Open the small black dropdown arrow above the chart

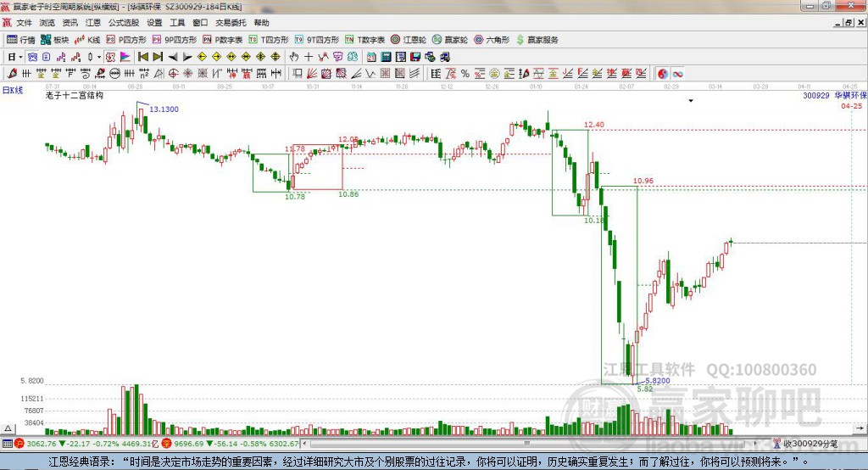click(x=691, y=101)
